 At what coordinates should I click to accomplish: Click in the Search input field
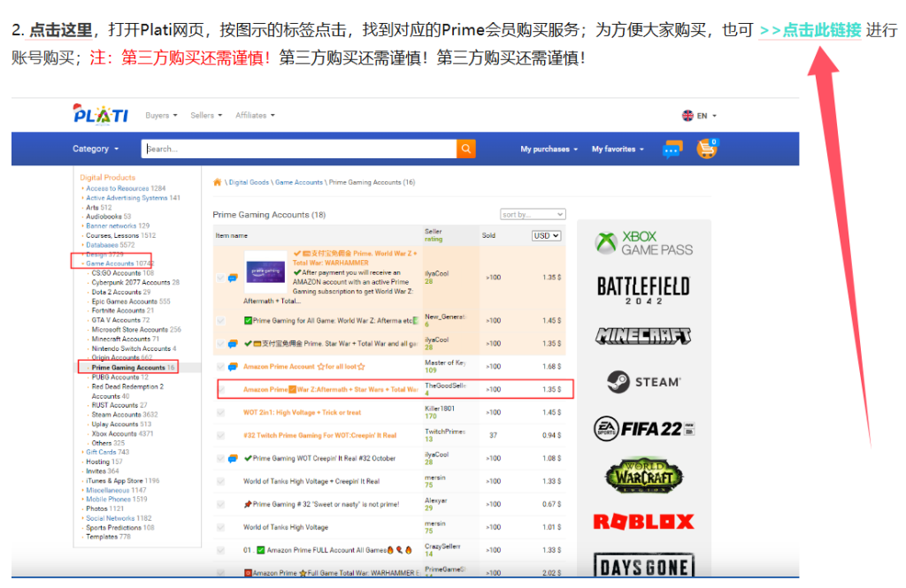pos(299,149)
